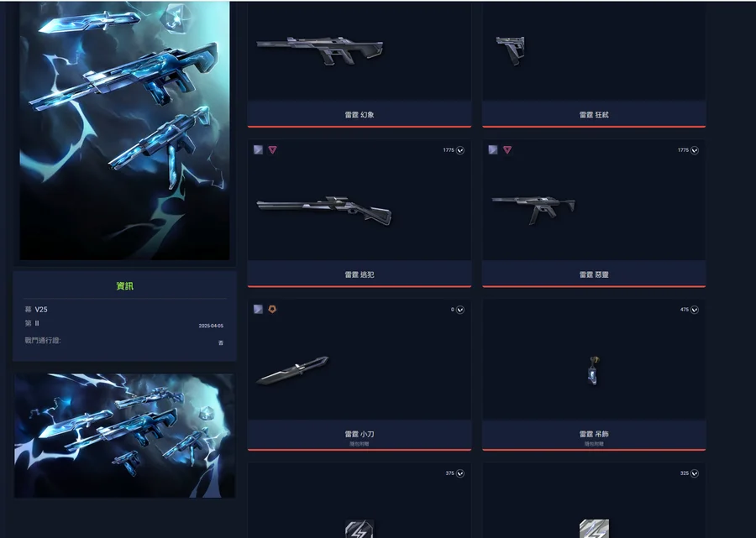Click the VP icon beside price 0 on 雷霆 小刀
The height and width of the screenshot is (538, 756).
tap(460, 310)
